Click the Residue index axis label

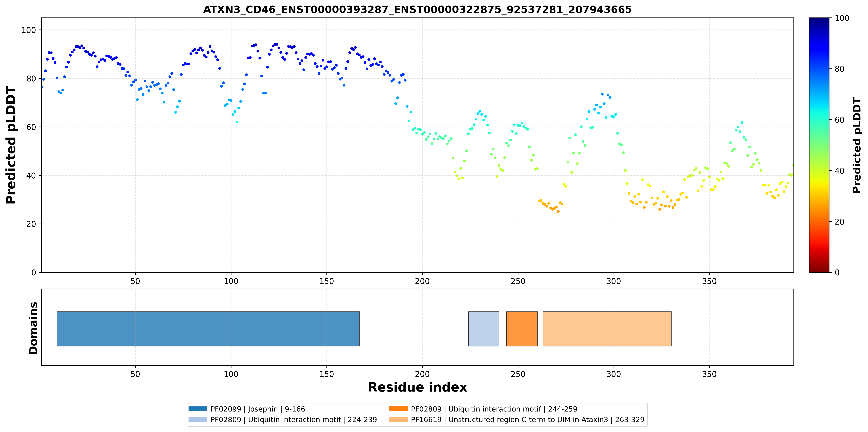click(417, 387)
